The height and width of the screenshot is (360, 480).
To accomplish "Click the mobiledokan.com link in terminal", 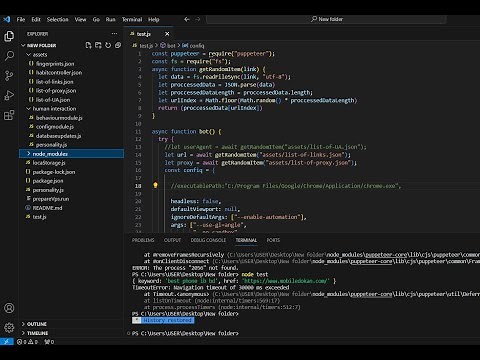I will tap(286, 281).
